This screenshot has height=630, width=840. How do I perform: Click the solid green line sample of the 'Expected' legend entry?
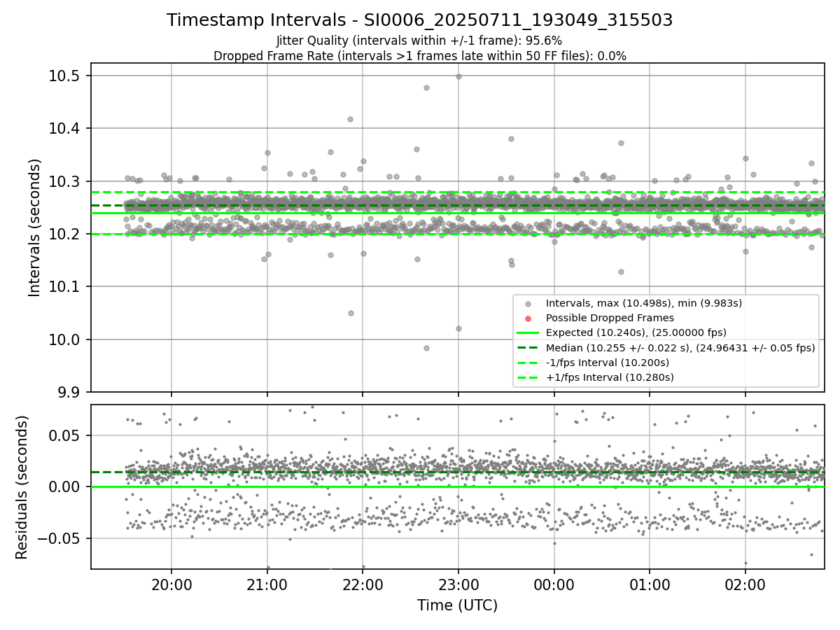[528, 333]
